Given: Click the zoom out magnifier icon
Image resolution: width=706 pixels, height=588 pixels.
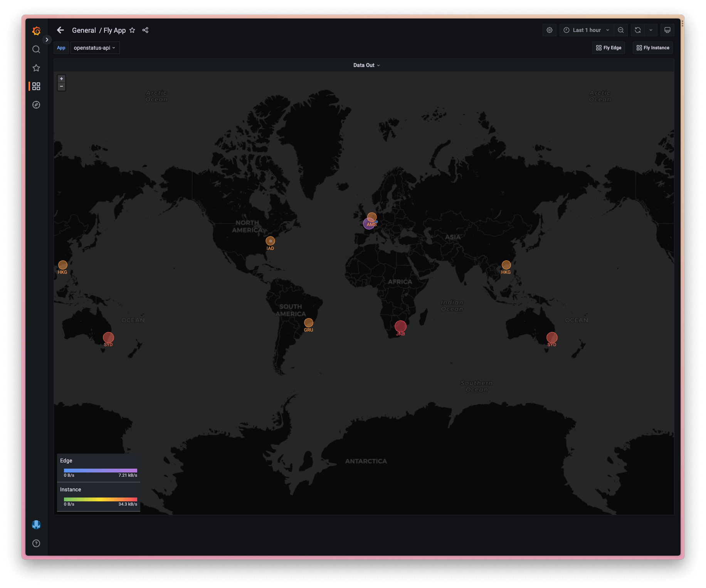Looking at the screenshot, I should coord(621,30).
